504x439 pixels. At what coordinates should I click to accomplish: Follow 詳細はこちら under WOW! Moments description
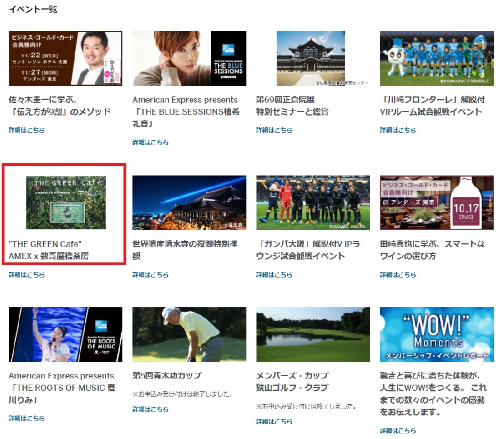point(398,431)
